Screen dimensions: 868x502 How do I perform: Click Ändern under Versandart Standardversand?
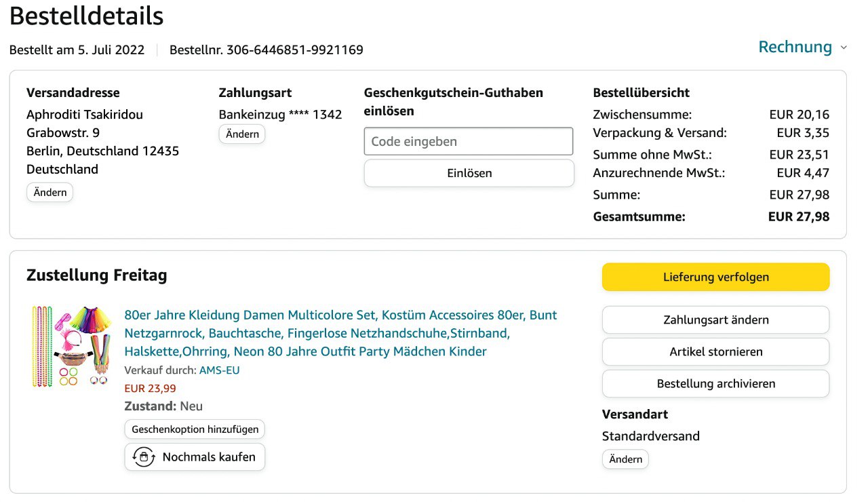point(625,459)
